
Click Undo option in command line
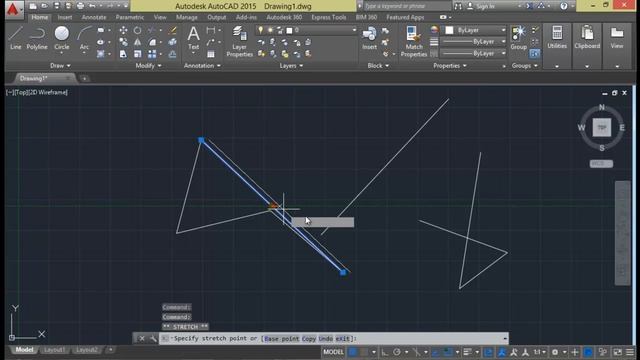[325, 338]
